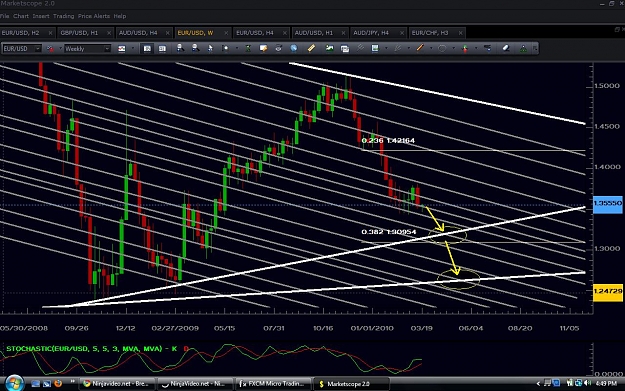Click the chart type icon with red-green line
This screenshot has height=391, width=625.
pos(122,49)
